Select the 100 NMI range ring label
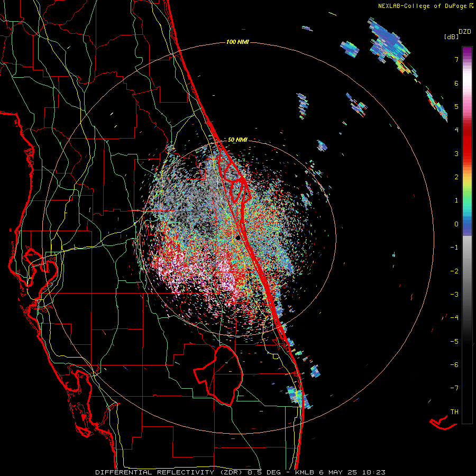 (x=237, y=42)
